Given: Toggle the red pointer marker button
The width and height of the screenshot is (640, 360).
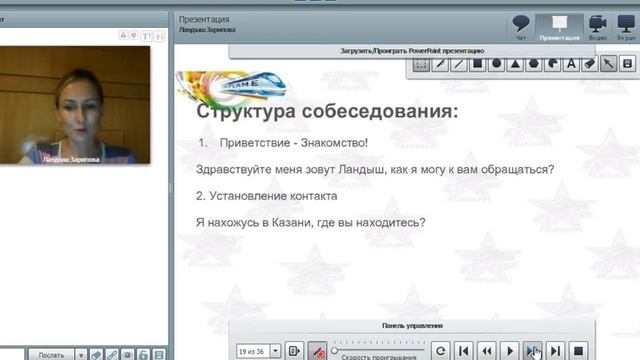Looking at the screenshot, I should (x=318, y=351).
